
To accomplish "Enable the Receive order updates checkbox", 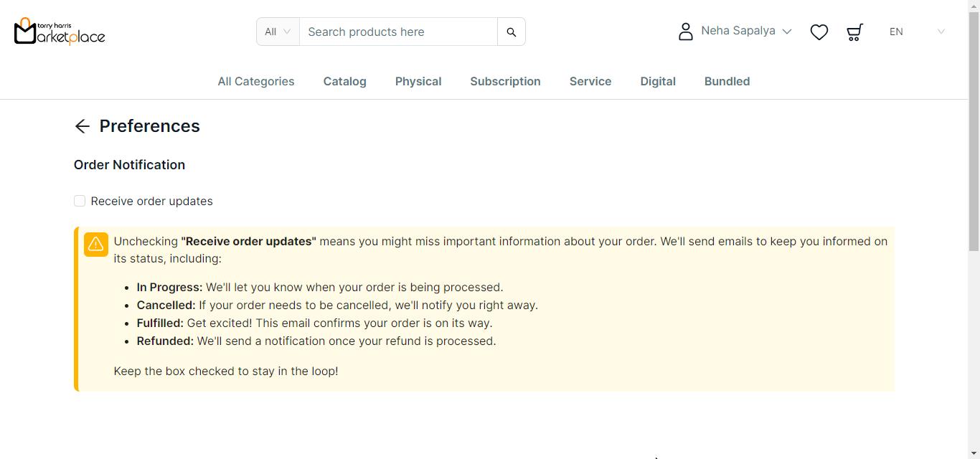I will [x=80, y=201].
